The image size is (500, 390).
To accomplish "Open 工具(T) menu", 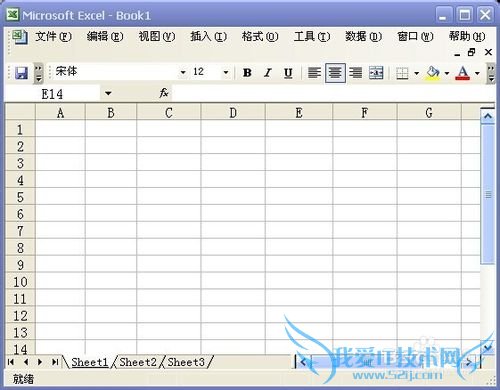I will pos(312,36).
